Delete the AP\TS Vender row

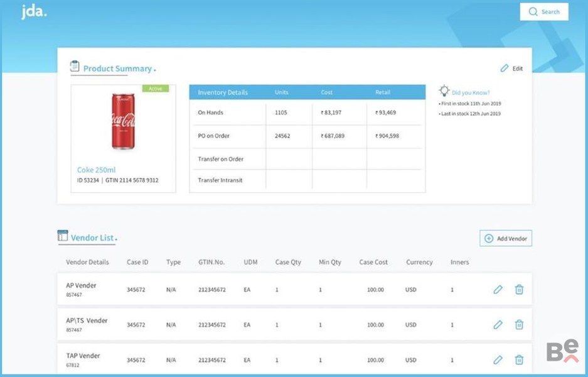coord(519,325)
